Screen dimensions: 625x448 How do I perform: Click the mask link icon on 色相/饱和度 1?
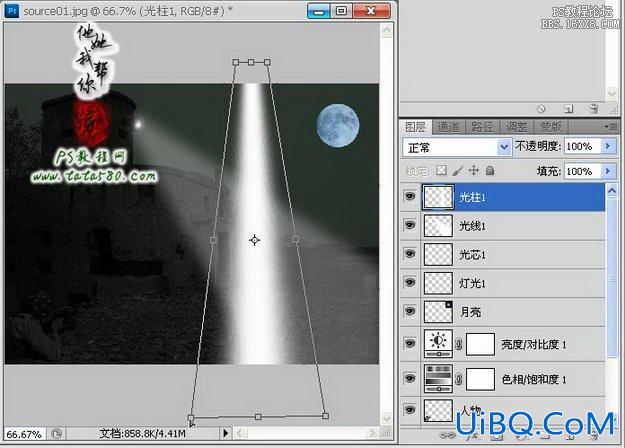pyautogui.click(x=459, y=379)
